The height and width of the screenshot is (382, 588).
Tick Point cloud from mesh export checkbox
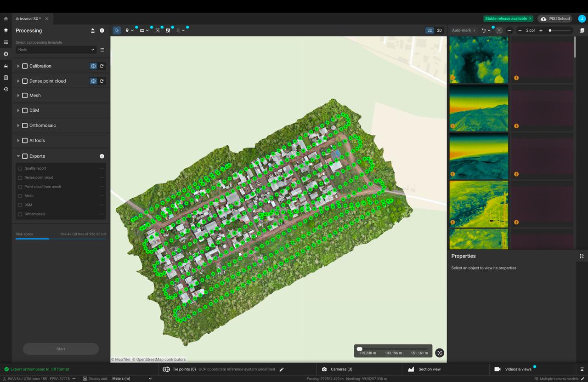(20, 187)
